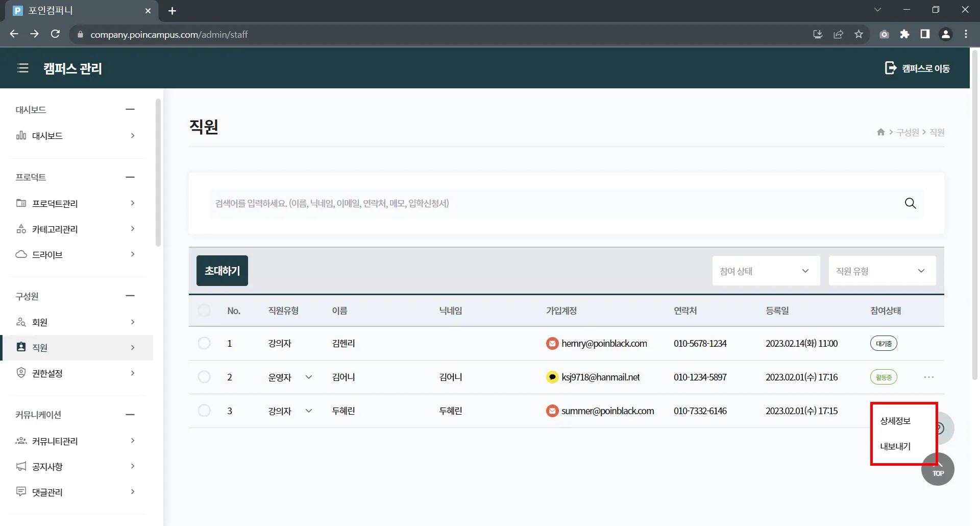
Task: Click email hemry@poinblack.com
Action: (604, 344)
